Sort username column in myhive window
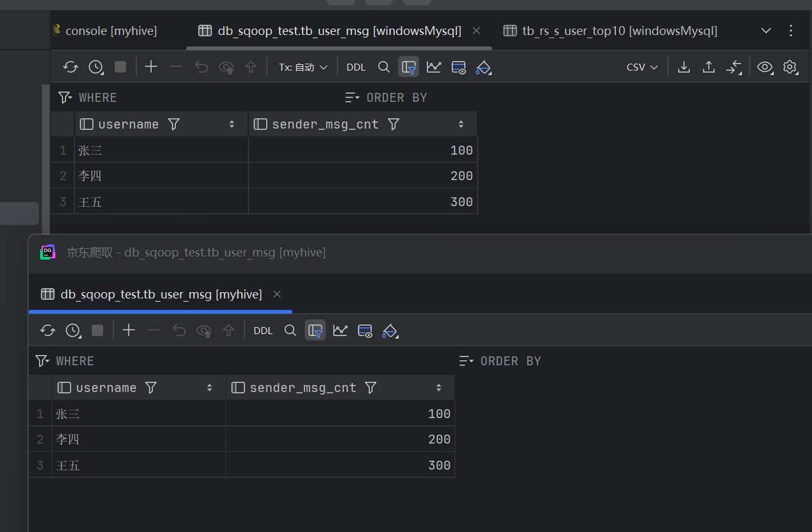The width and height of the screenshot is (812, 532). (210, 388)
